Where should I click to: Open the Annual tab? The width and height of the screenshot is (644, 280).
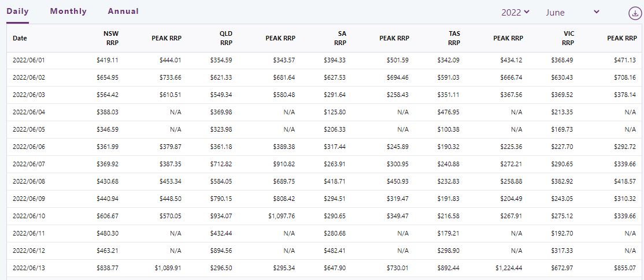[x=123, y=12]
